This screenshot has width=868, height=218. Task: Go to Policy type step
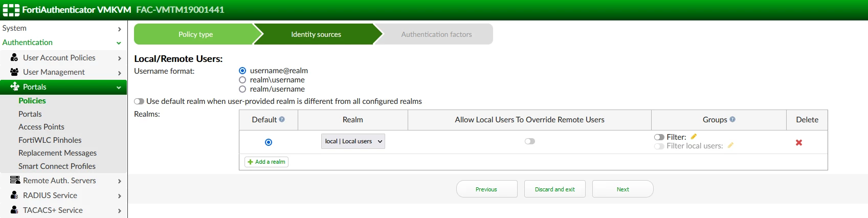click(x=195, y=34)
